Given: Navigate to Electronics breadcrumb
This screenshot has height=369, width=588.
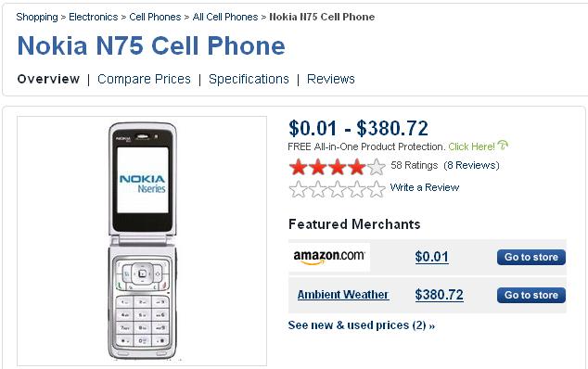Looking at the screenshot, I should (x=94, y=17).
